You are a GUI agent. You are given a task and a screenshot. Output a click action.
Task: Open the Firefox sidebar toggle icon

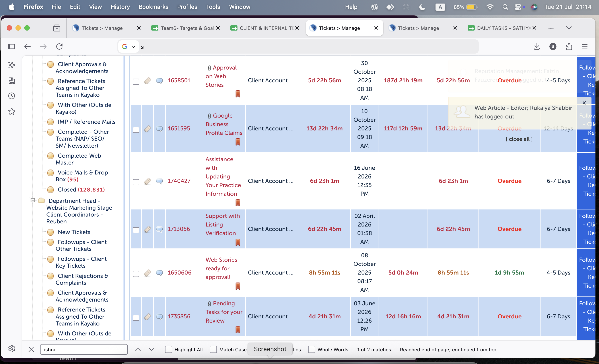12,46
